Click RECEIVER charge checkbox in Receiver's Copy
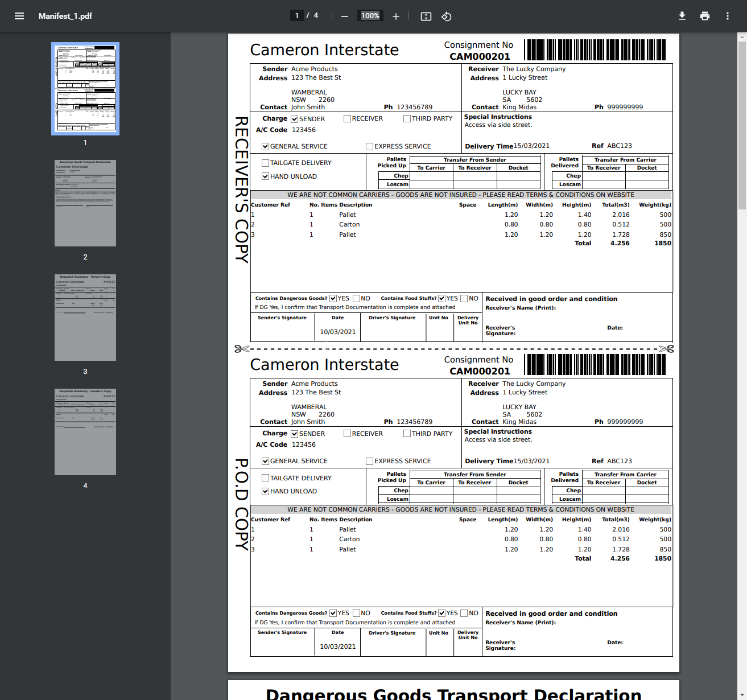Viewport: 747px width, 700px height. (x=347, y=118)
